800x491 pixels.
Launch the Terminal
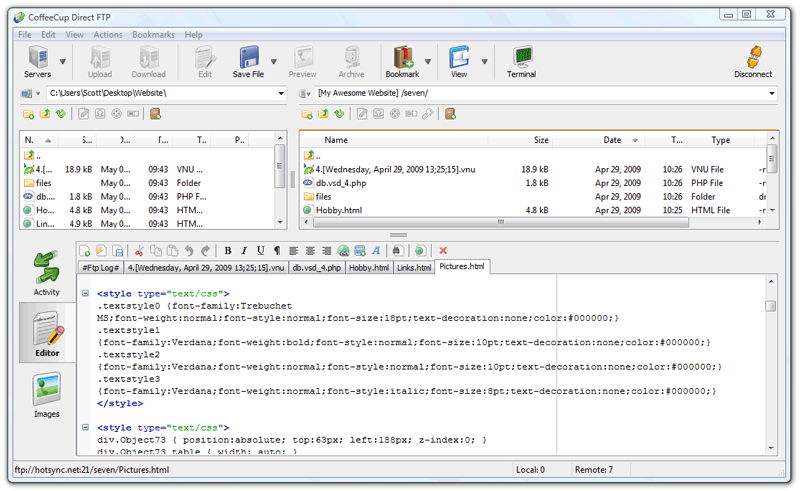pos(521,62)
